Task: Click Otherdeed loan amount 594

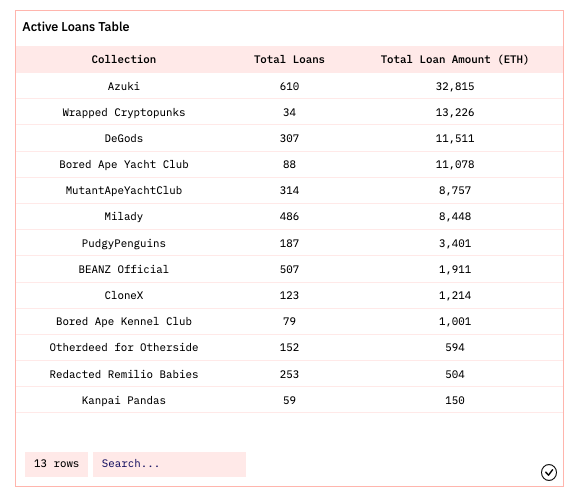Action: click(x=455, y=347)
